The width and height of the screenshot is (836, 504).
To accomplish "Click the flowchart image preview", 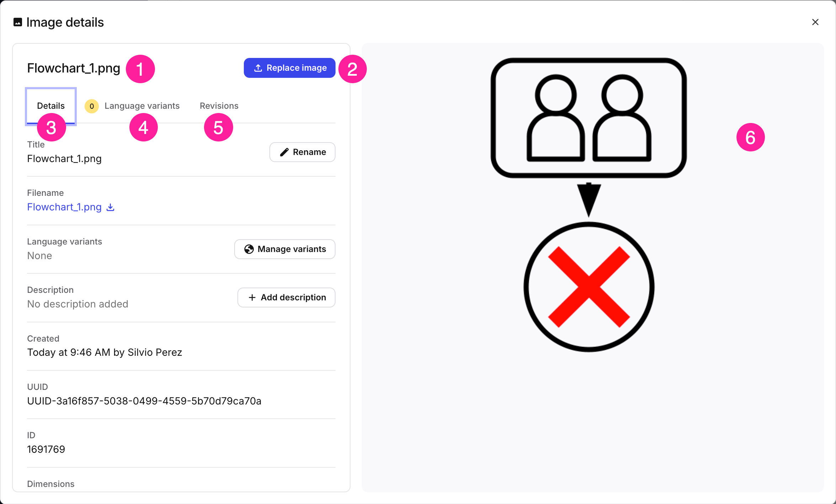I will tap(589, 205).
